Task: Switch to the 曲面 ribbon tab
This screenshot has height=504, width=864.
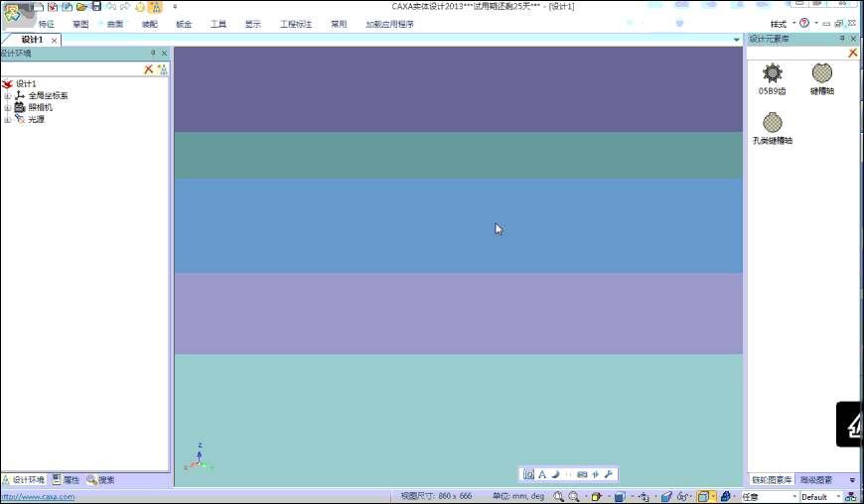Action: [x=115, y=24]
